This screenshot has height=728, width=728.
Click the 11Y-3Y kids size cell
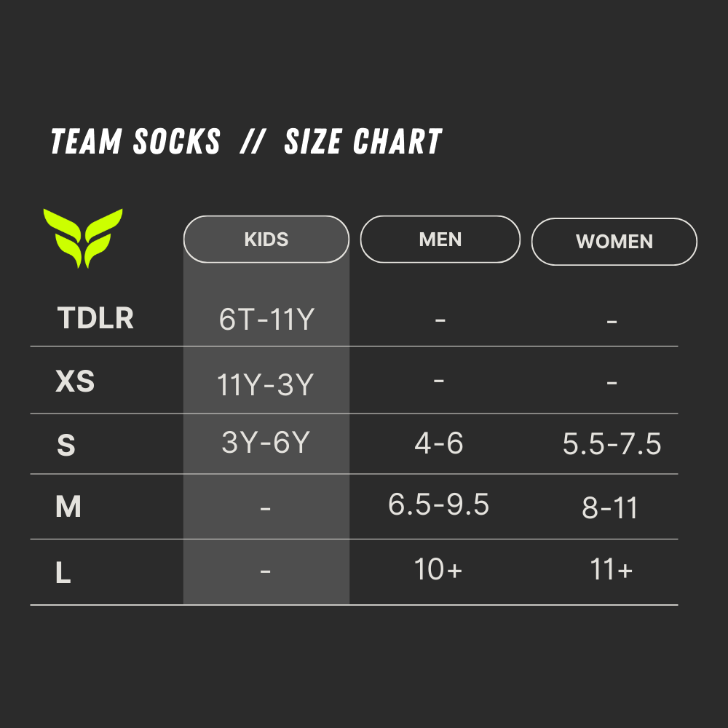(266, 384)
